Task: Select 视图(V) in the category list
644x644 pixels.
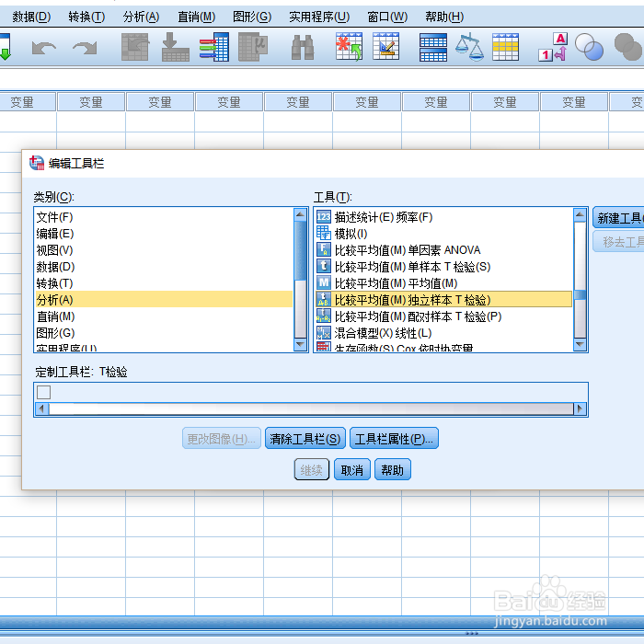Action: point(165,249)
